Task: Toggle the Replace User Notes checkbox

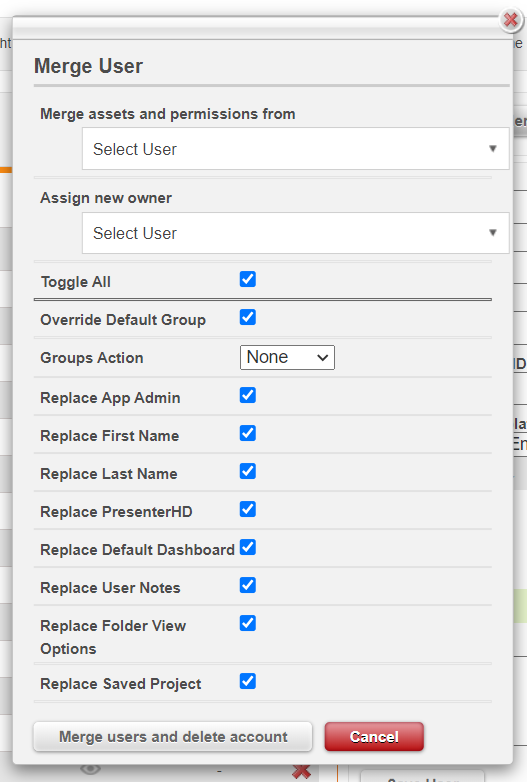Action: point(248,585)
